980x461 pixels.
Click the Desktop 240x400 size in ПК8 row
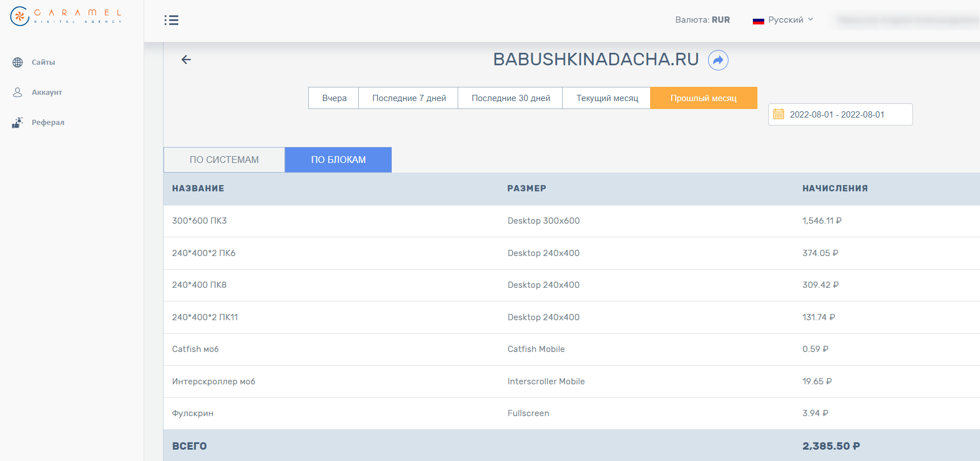[543, 285]
